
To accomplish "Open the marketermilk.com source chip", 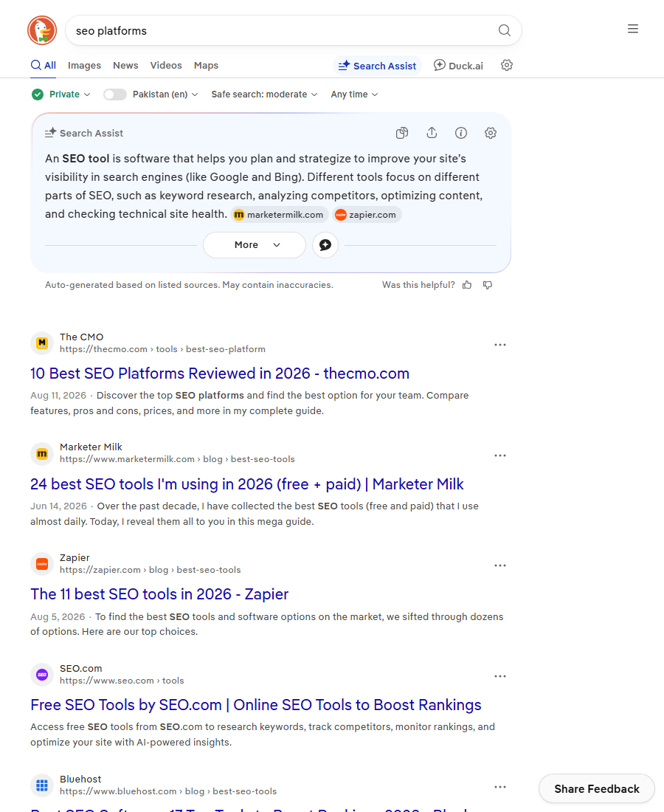I will [279, 215].
